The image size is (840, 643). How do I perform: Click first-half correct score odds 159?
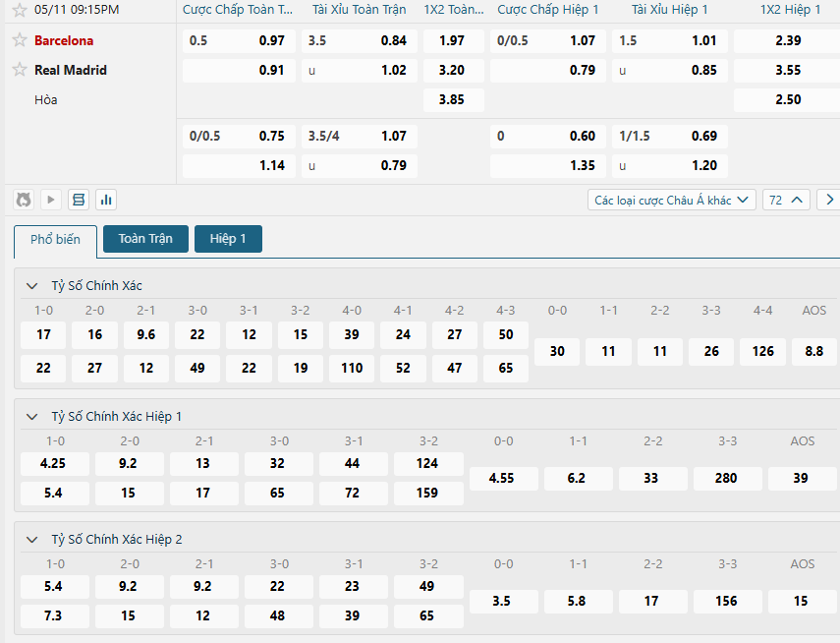(428, 494)
